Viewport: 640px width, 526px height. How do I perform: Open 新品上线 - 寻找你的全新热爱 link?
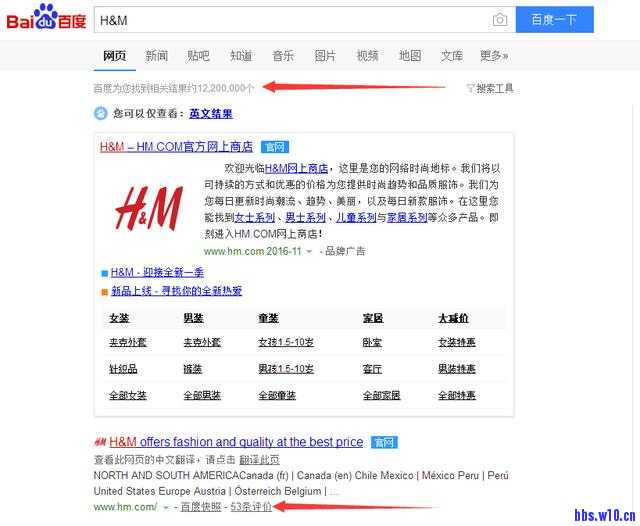(x=176, y=291)
